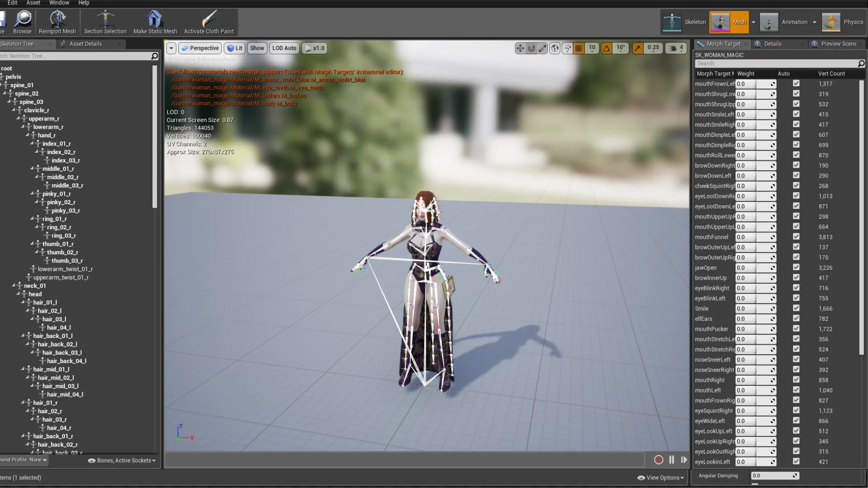Switch to Preview Scene tab

(839, 44)
